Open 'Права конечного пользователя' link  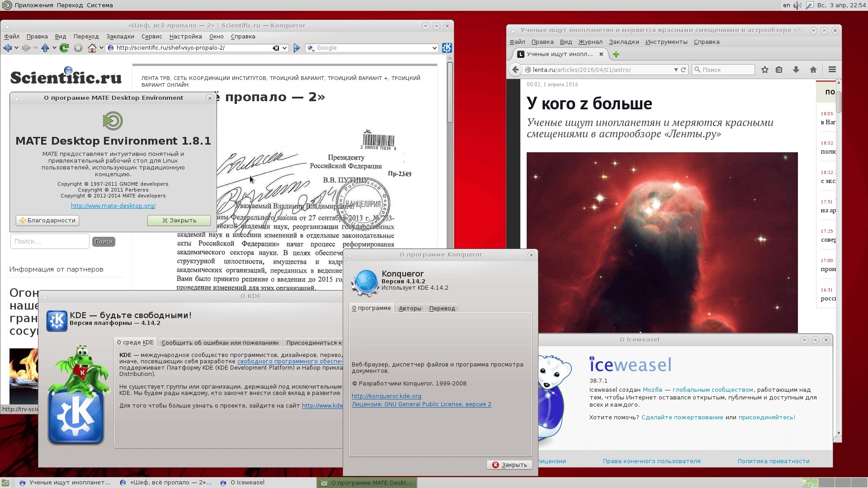pyautogui.click(x=651, y=461)
